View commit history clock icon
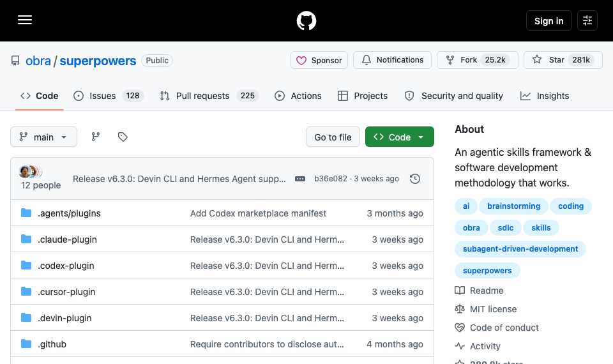 click(415, 179)
